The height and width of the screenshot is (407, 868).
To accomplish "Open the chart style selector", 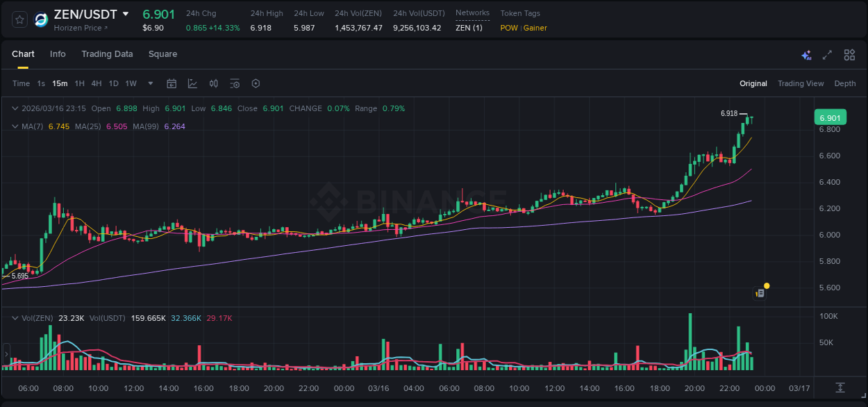I will click(192, 83).
